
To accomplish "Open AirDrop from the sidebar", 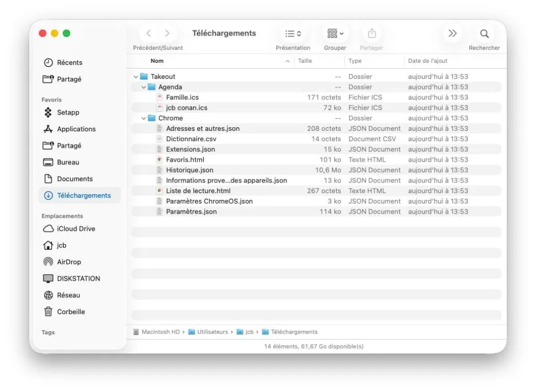I will 69,262.
